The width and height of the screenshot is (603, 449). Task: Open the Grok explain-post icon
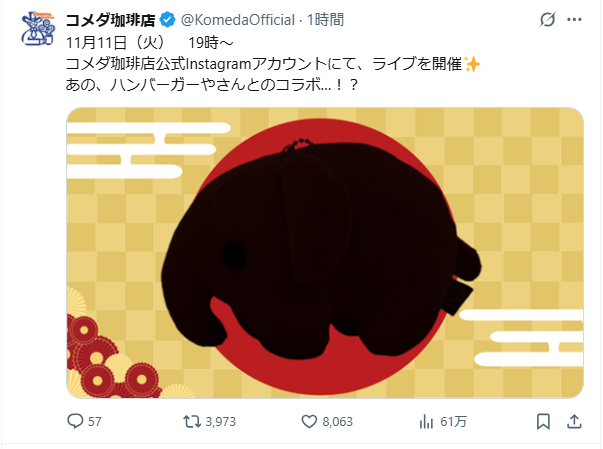click(547, 20)
